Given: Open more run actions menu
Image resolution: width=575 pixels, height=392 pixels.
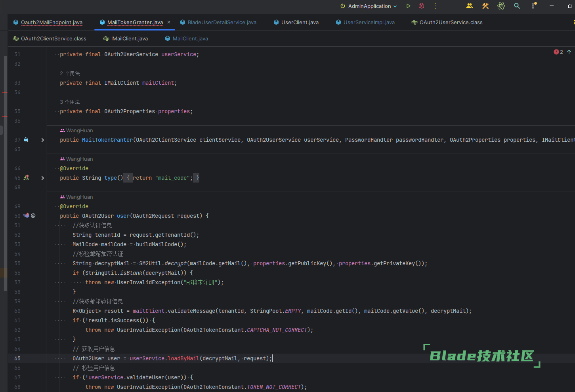Looking at the screenshot, I should click(x=435, y=6).
